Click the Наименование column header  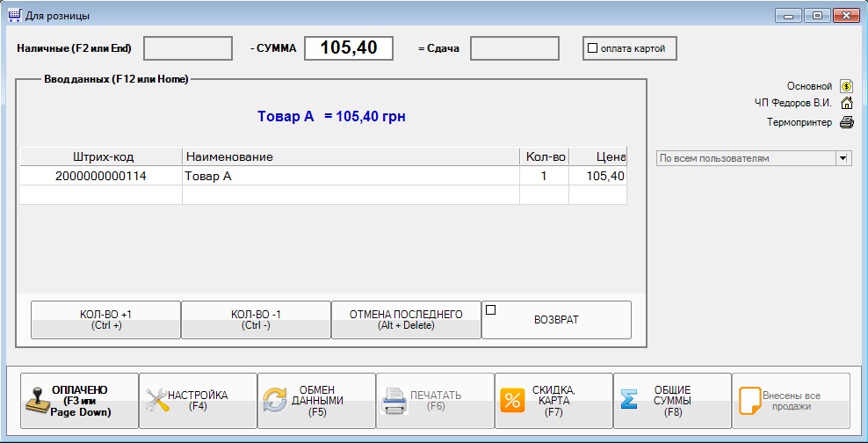pyautogui.click(x=351, y=156)
